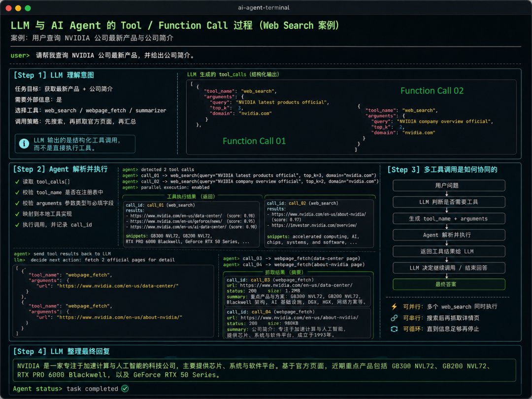Open the geforce/news URL in call_01 results
Viewport: 532px width, 399px height.
pos(176,221)
